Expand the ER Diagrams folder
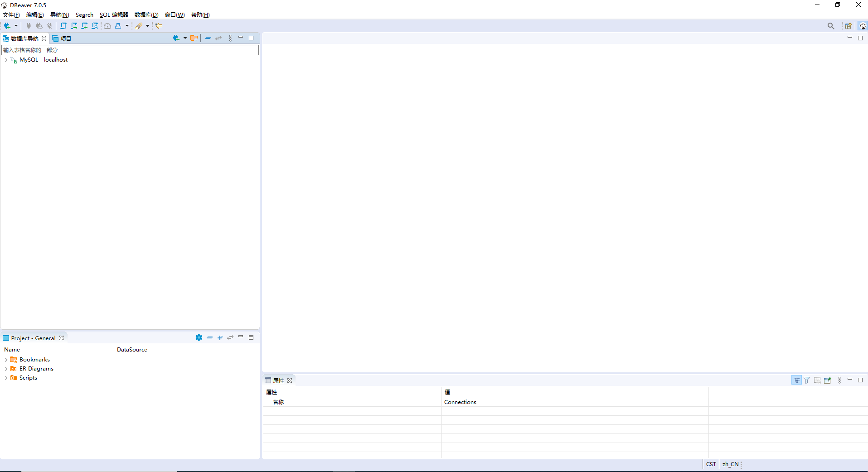The image size is (868, 472). pyautogui.click(x=6, y=369)
